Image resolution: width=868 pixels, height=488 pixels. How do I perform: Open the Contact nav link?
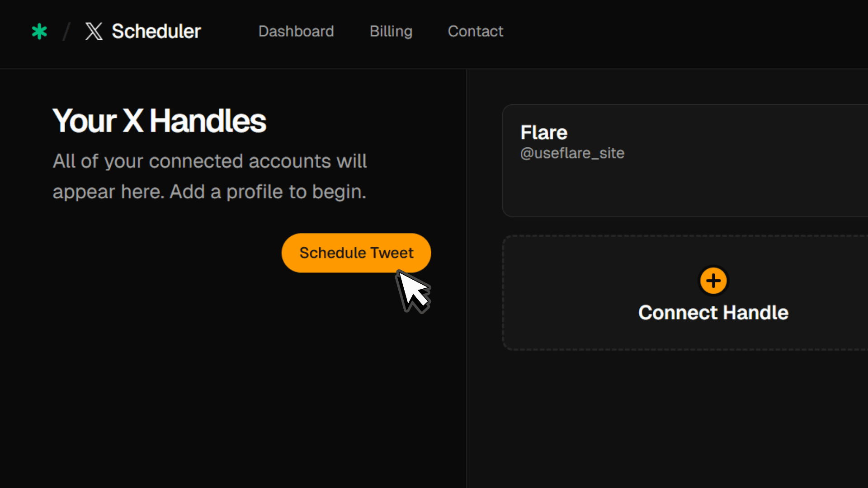coord(475,31)
